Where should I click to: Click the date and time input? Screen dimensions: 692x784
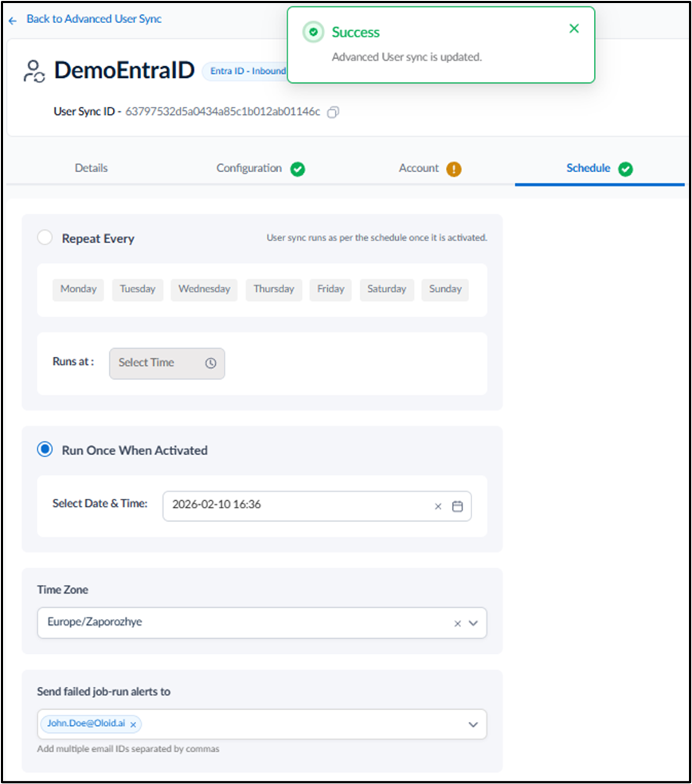(317, 506)
